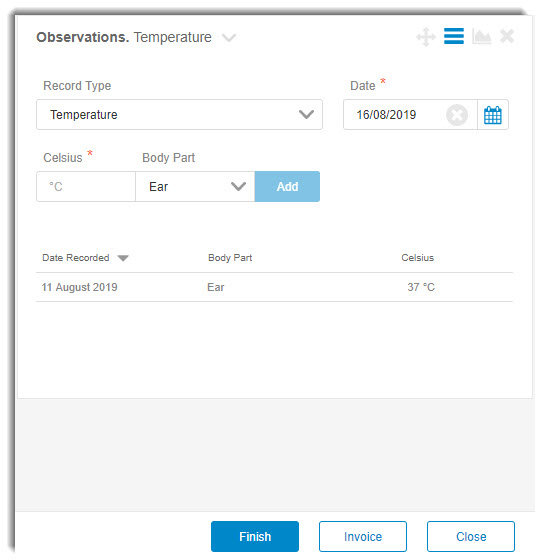Viewport: 535px width, 560px height.
Task: Close the Observations panel with X icon
Action: tap(507, 36)
